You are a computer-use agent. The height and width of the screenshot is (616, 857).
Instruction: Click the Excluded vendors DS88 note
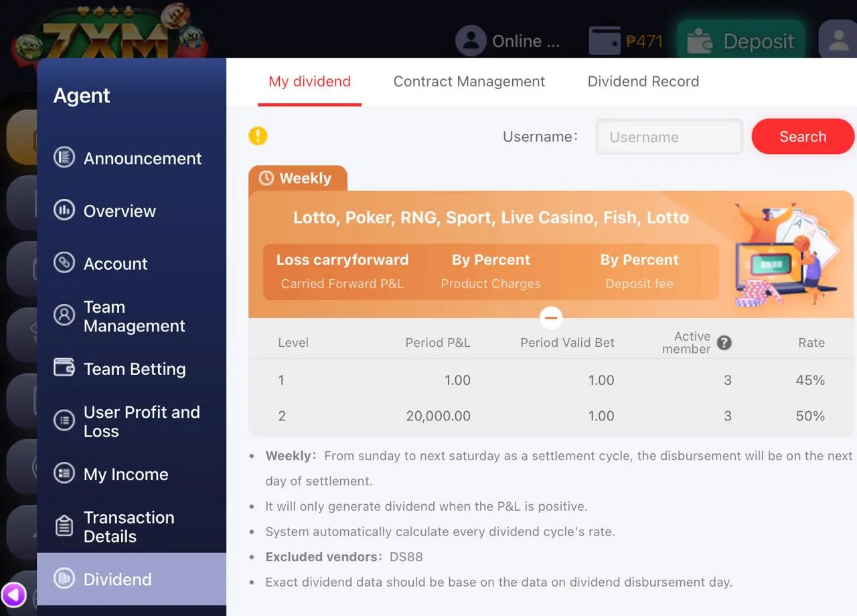tap(344, 557)
